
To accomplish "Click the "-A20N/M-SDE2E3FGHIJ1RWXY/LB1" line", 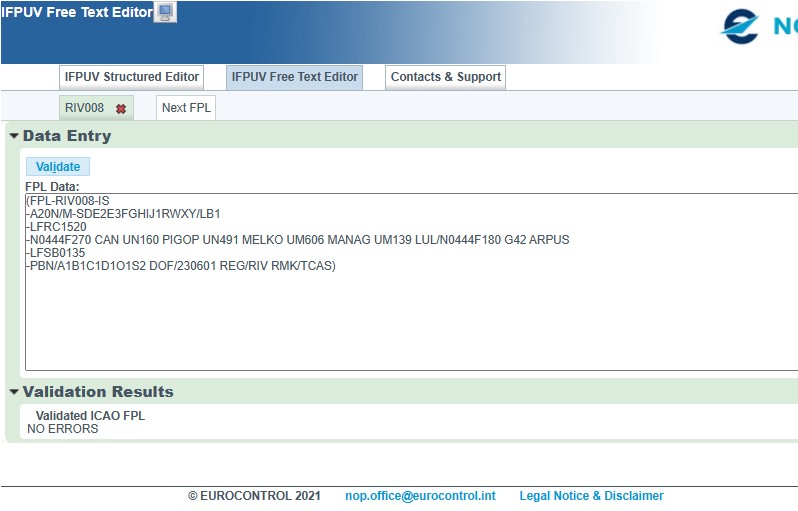I will pyautogui.click(x=123, y=214).
